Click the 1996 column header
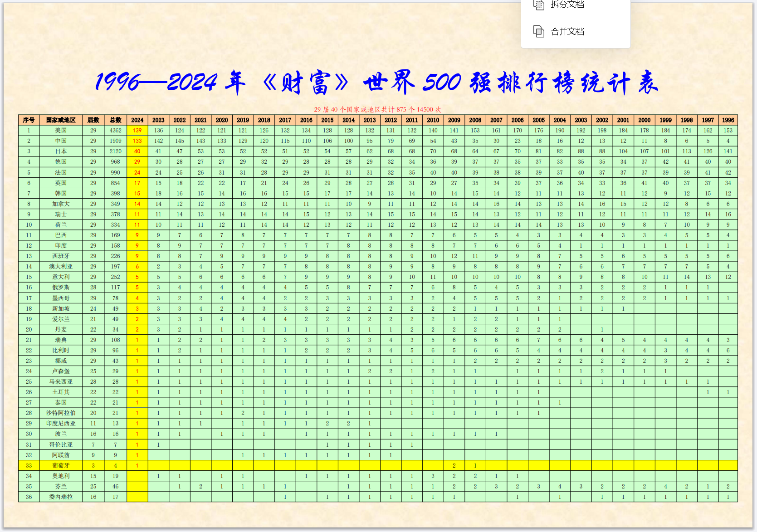 [x=728, y=120]
